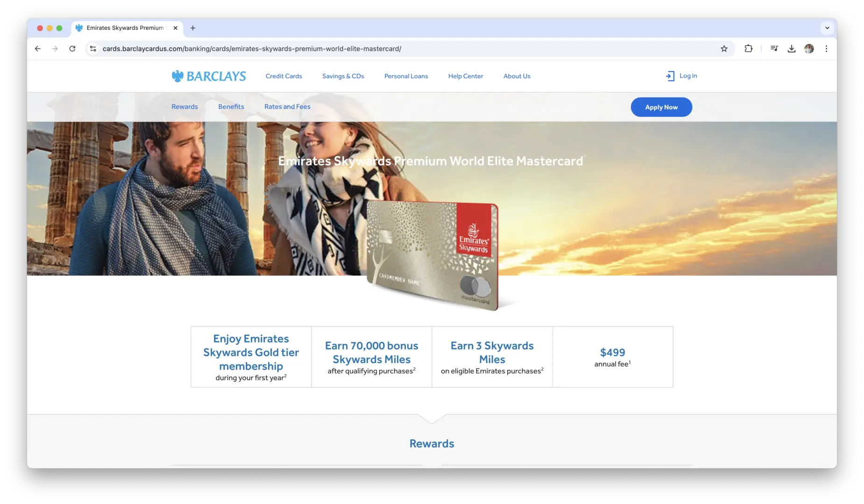Open the Personal Loans menu
This screenshot has height=504, width=864.
tap(406, 76)
